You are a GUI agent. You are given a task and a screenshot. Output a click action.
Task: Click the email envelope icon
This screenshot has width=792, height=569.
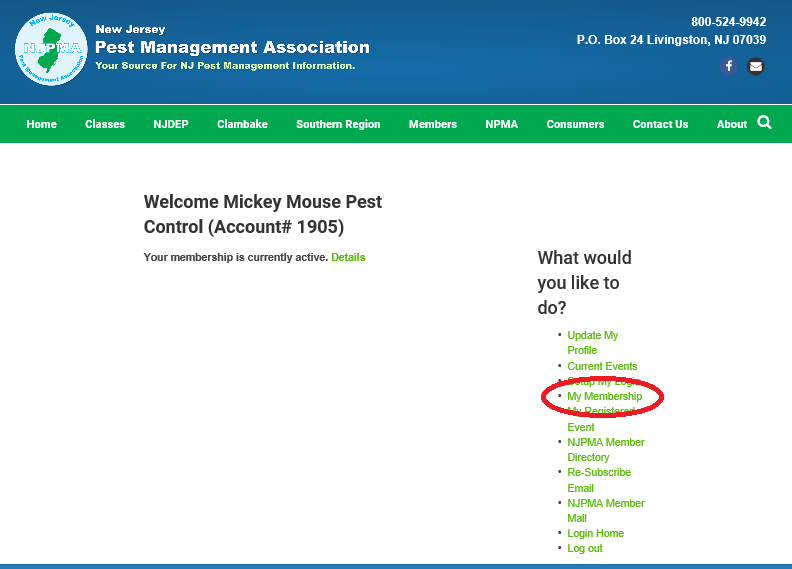coord(756,66)
